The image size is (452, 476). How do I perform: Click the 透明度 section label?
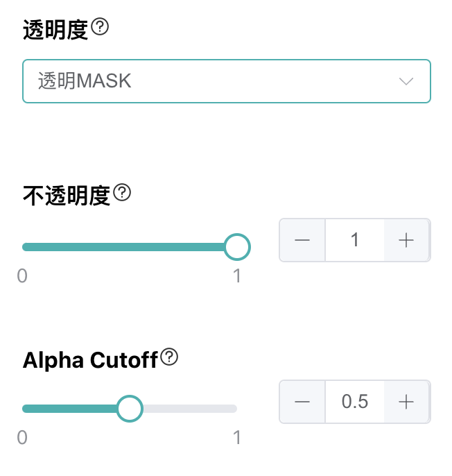pyautogui.click(x=55, y=30)
